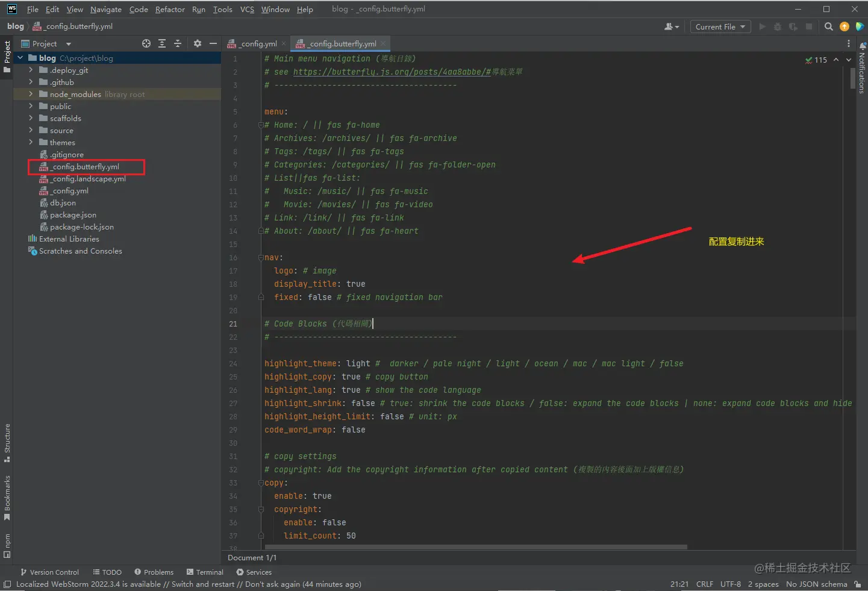
Task: Click No JSON schema status widget
Action: point(816,584)
